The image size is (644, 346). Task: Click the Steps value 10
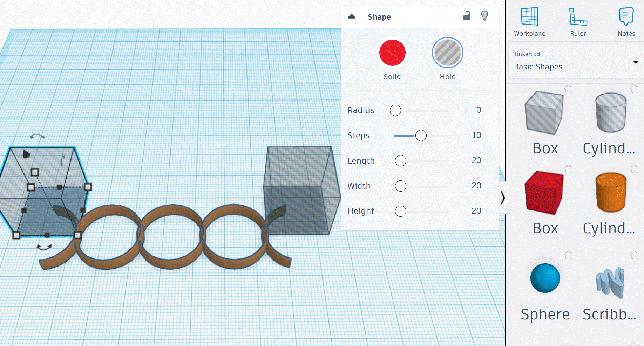(476, 135)
